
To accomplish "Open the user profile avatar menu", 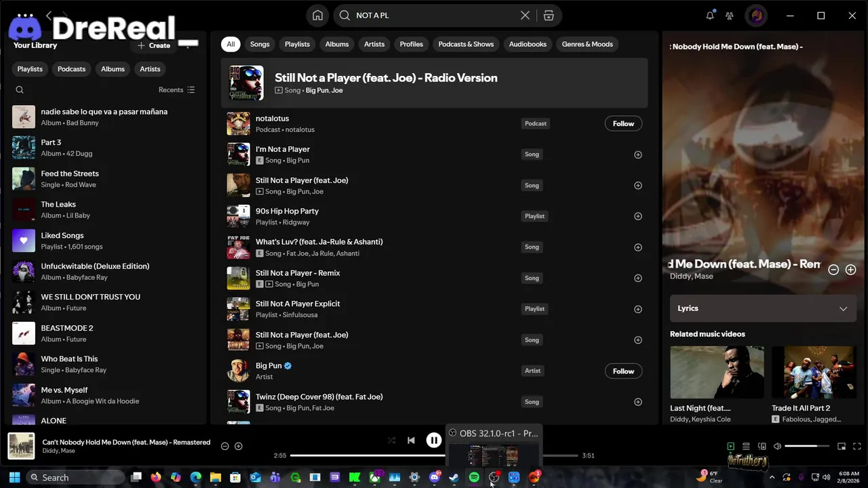I will pos(757,16).
